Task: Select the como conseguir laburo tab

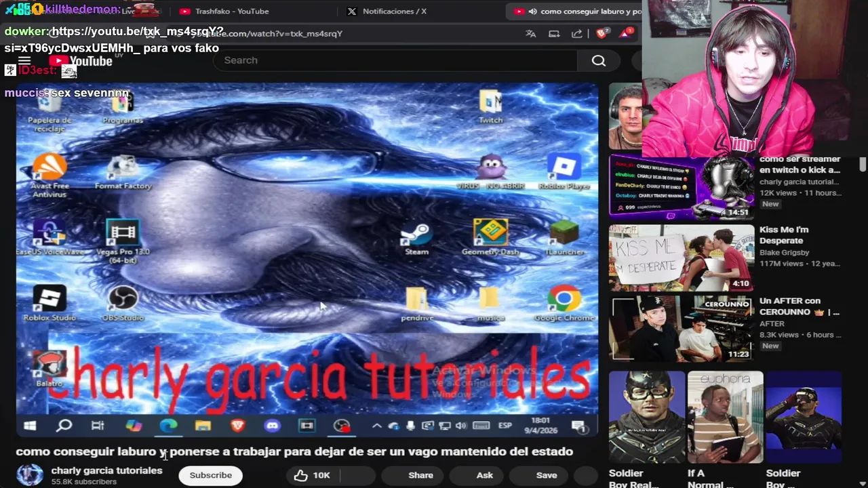Action: click(x=578, y=12)
